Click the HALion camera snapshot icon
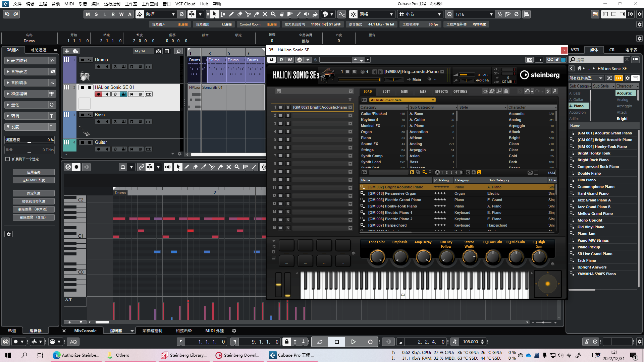The width and height of the screenshot is (644, 362). [x=529, y=60]
